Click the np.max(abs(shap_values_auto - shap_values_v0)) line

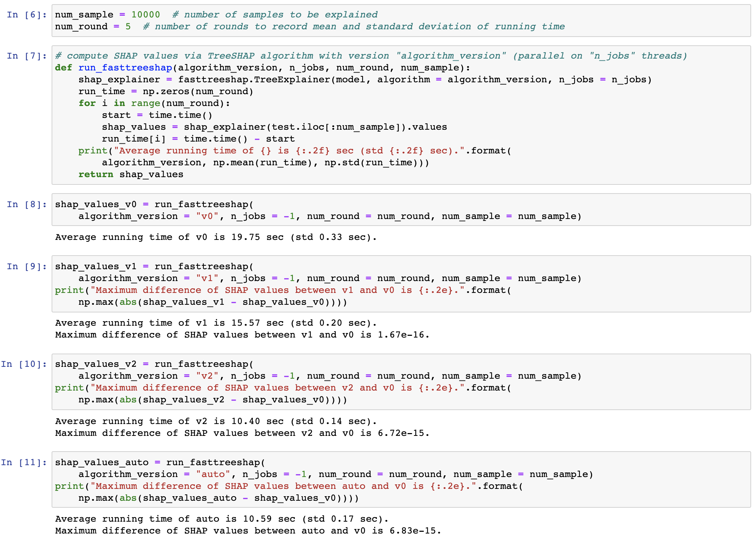coord(219,498)
